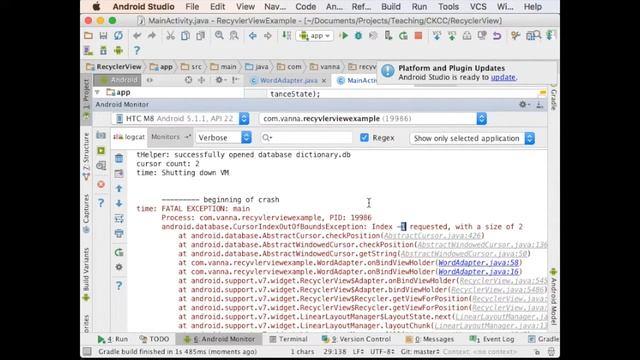Open the com.vanna.recyvlerviewexample process dropdown

pos(373,119)
